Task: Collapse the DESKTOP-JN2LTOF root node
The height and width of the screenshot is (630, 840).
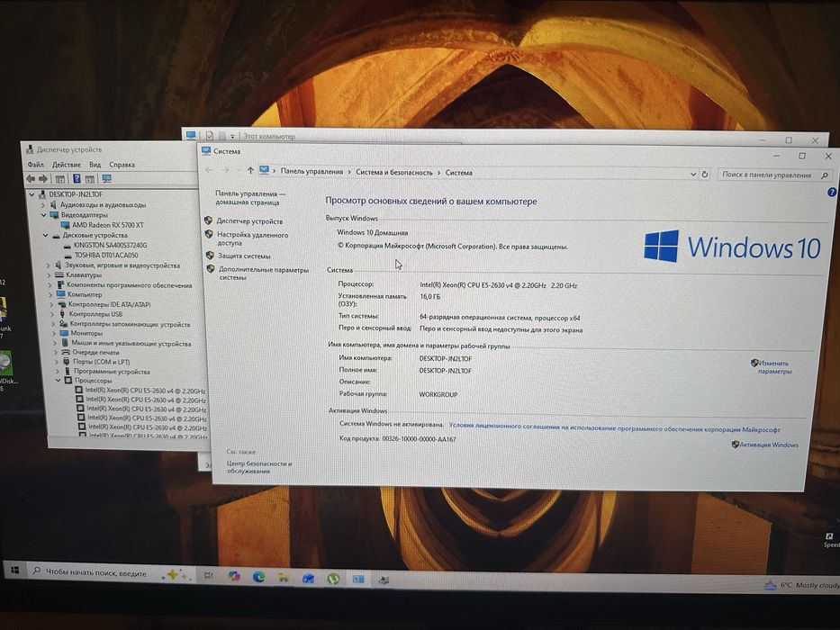Action: (32, 194)
